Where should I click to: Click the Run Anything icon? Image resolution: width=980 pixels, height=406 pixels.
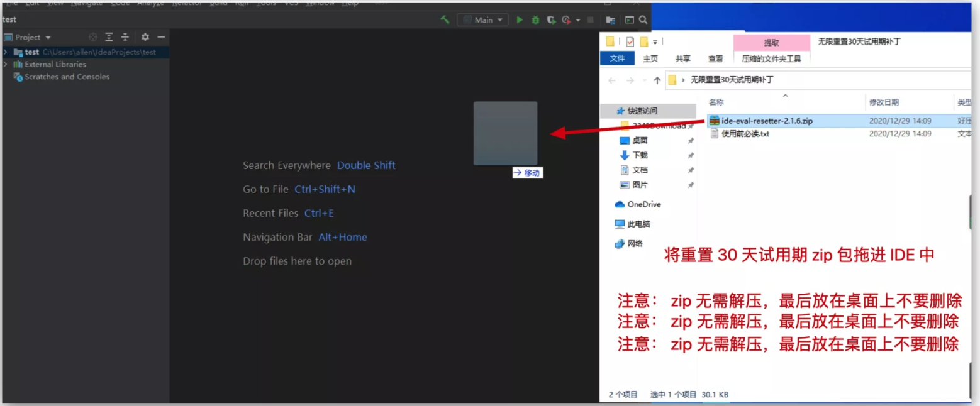tap(629, 20)
